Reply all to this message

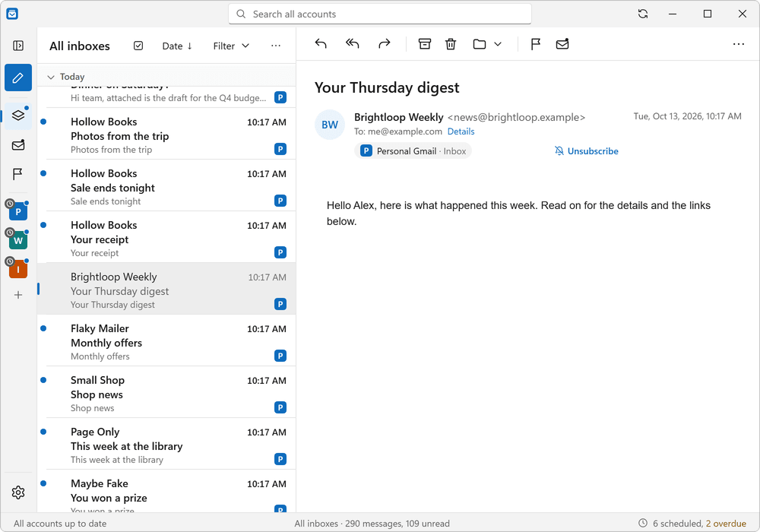[x=353, y=44]
